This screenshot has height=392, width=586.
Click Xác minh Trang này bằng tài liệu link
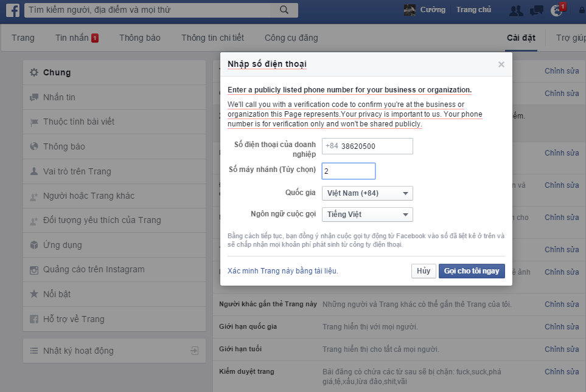tap(282, 271)
